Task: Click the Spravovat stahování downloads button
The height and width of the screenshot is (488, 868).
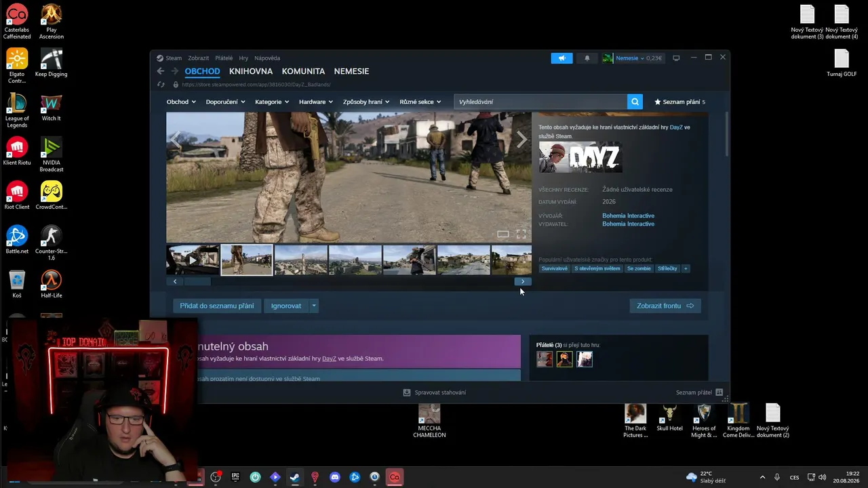Action: (x=435, y=392)
